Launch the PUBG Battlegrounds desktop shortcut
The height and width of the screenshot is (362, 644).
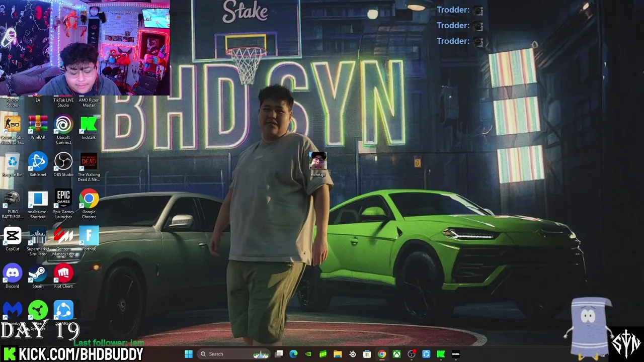point(12,204)
